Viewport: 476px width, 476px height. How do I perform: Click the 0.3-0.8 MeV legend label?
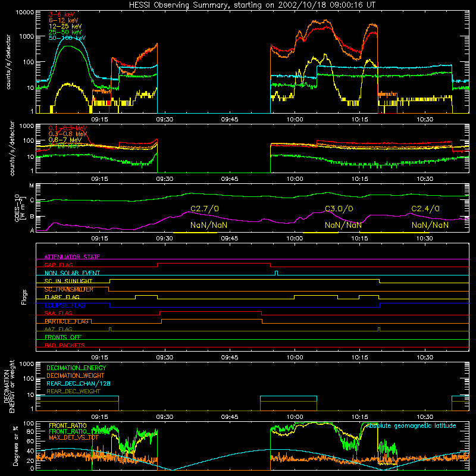(x=68, y=134)
